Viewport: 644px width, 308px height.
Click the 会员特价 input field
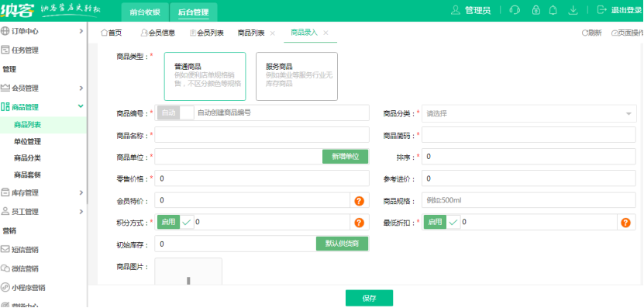point(252,200)
